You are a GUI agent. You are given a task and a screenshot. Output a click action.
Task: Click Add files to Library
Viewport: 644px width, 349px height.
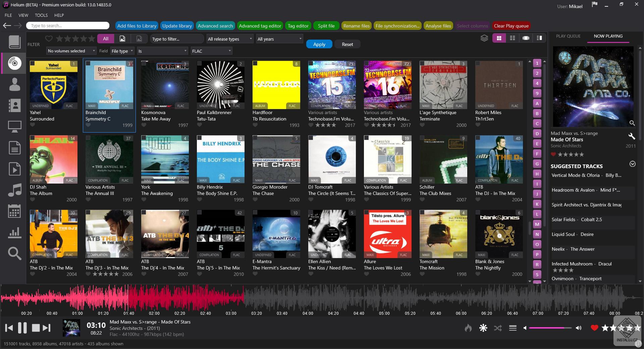click(x=137, y=26)
